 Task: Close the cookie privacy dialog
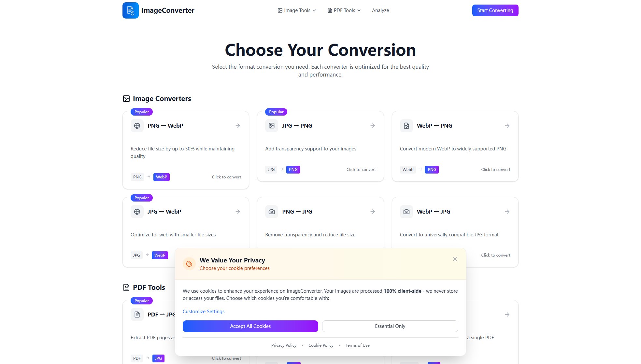[455, 259]
